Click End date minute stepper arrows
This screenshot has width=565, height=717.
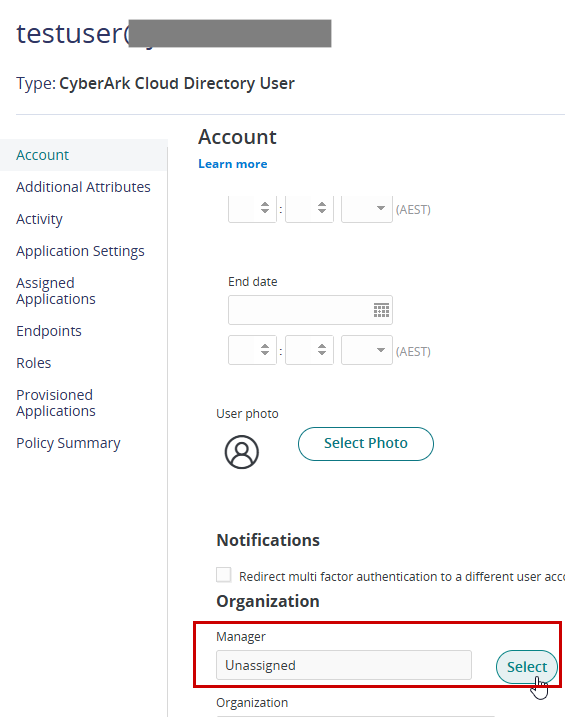[x=322, y=350]
